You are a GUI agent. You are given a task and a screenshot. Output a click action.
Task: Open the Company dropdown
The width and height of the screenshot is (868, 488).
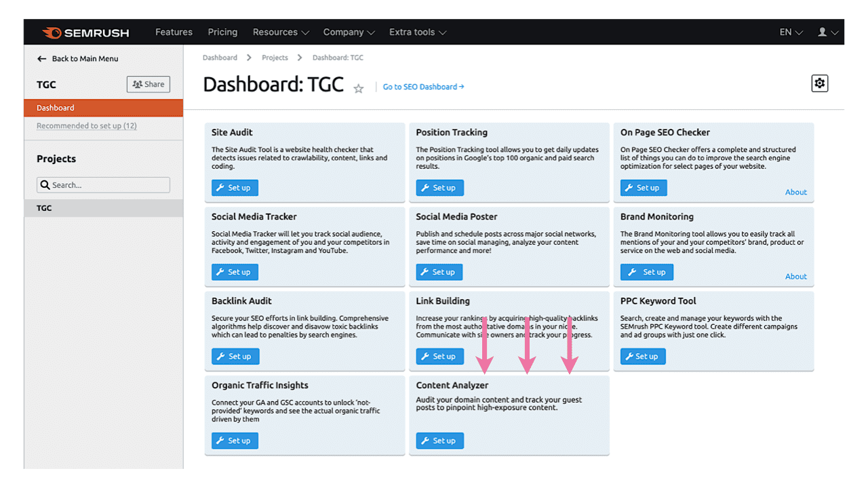click(x=344, y=32)
